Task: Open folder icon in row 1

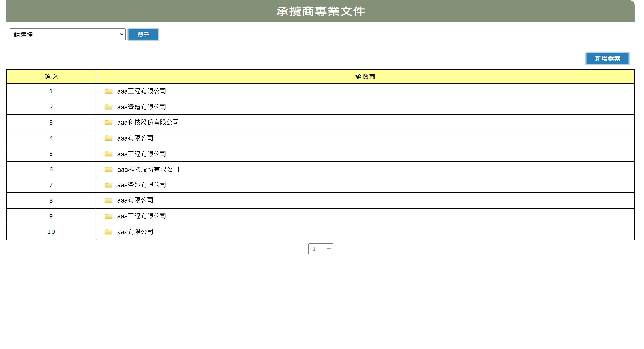Action: [108, 91]
